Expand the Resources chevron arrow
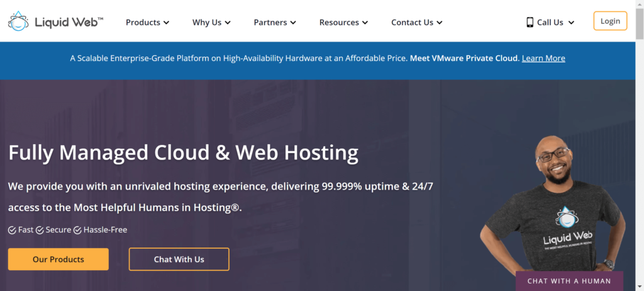 365,23
